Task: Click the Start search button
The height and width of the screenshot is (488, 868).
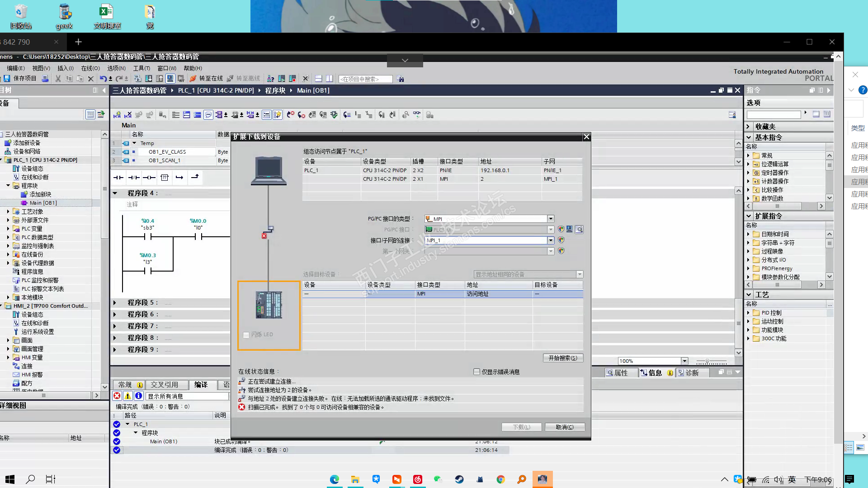Action: (563, 358)
